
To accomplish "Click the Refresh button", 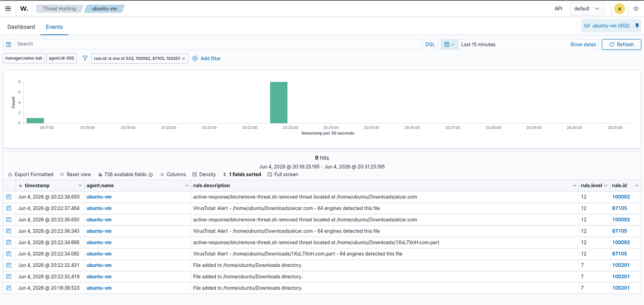I will tap(621, 45).
